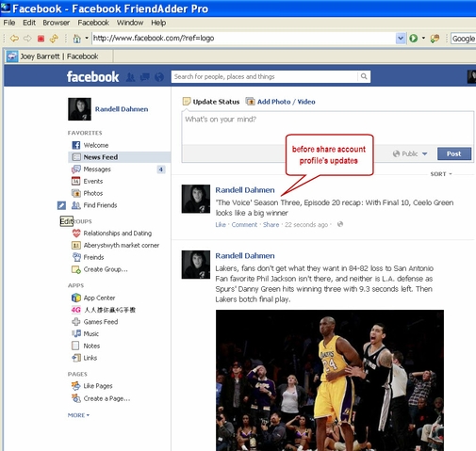Open the dropdown beside the Go button
This screenshot has width=476, height=451.
[423, 39]
